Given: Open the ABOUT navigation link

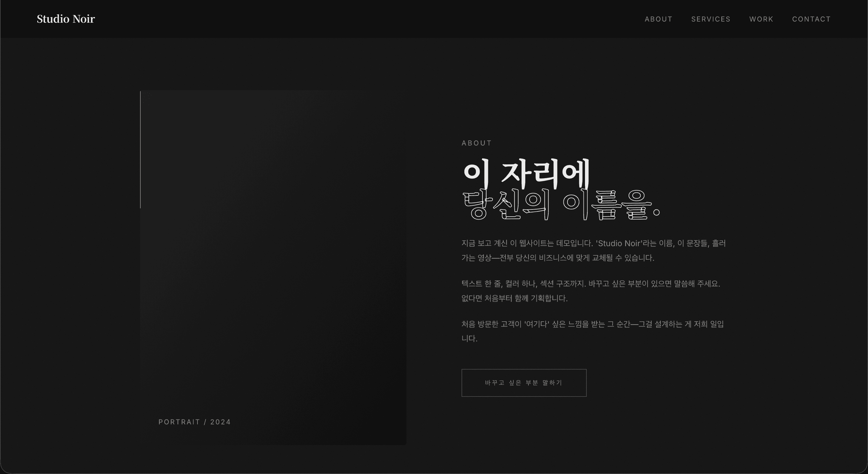Looking at the screenshot, I should [658, 19].
